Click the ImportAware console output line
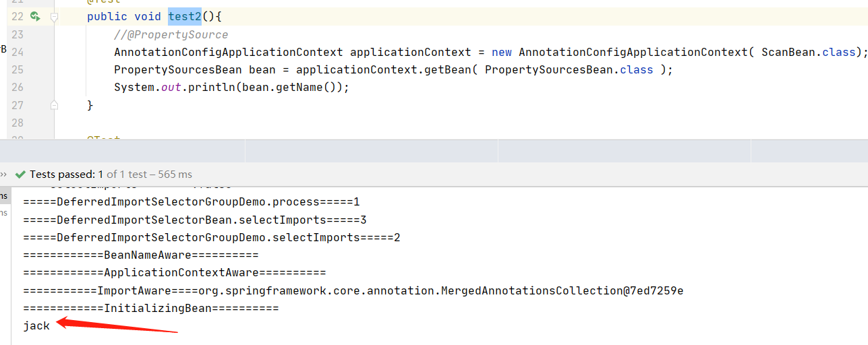Viewport: 868px width, 345px height. 353,290
